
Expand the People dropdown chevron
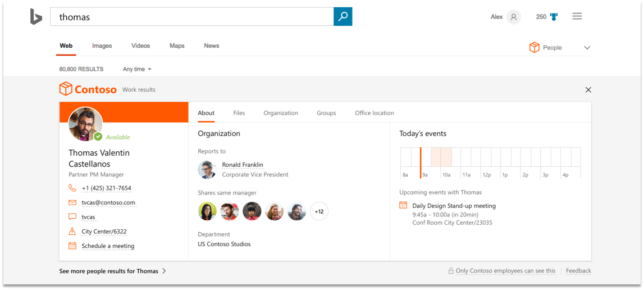(x=587, y=48)
